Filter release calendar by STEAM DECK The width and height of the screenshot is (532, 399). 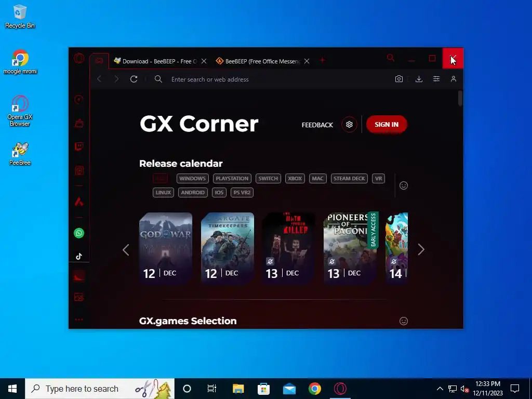[349, 179]
